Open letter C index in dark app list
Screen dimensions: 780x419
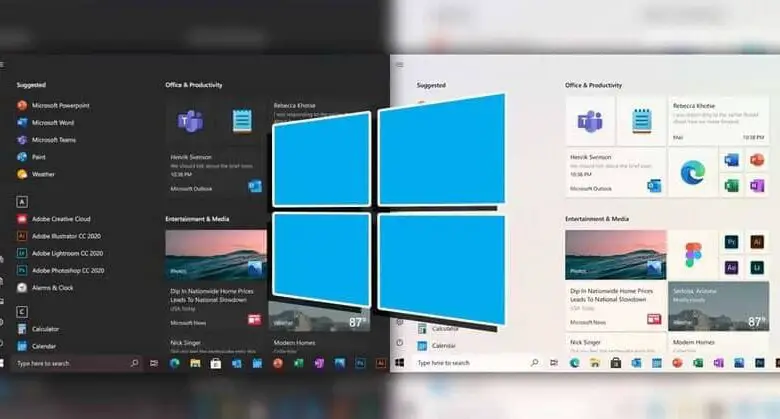(x=22, y=312)
